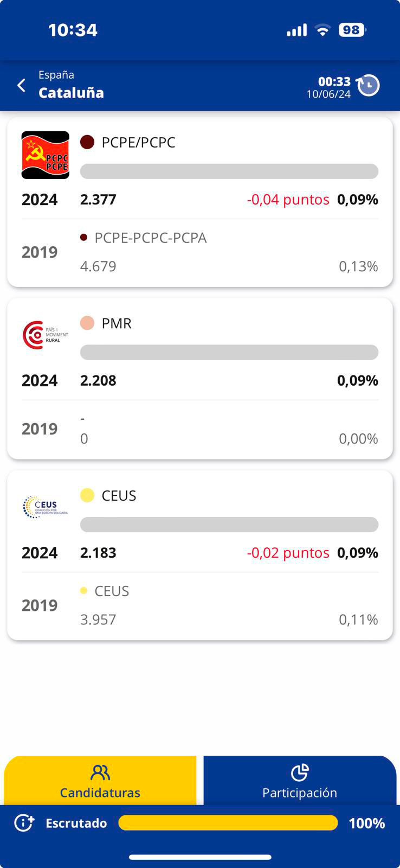Tap the PCPE/PCPC party logo
The width and height of the screenshot is (400, 868).
click(x=46, y=155)
